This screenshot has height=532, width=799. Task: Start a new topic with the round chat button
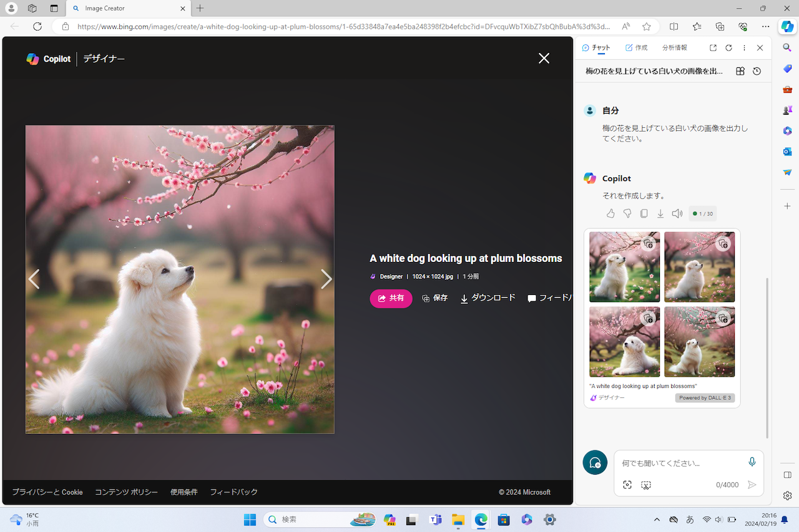tap(595, 463)
